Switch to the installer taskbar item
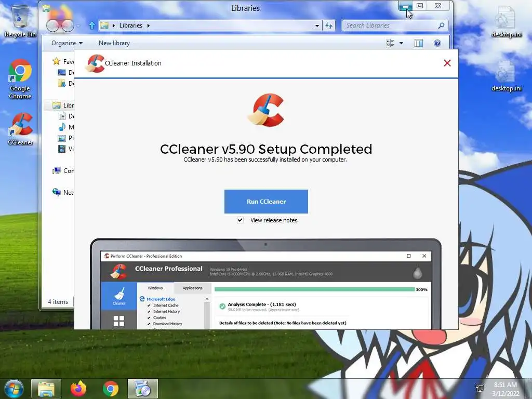 [x=143, y=389]
